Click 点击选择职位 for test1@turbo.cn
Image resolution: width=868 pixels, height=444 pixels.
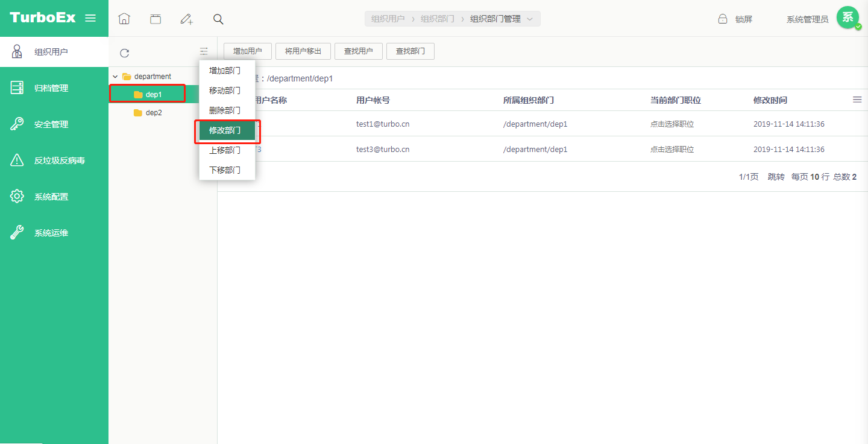(671, 124)
